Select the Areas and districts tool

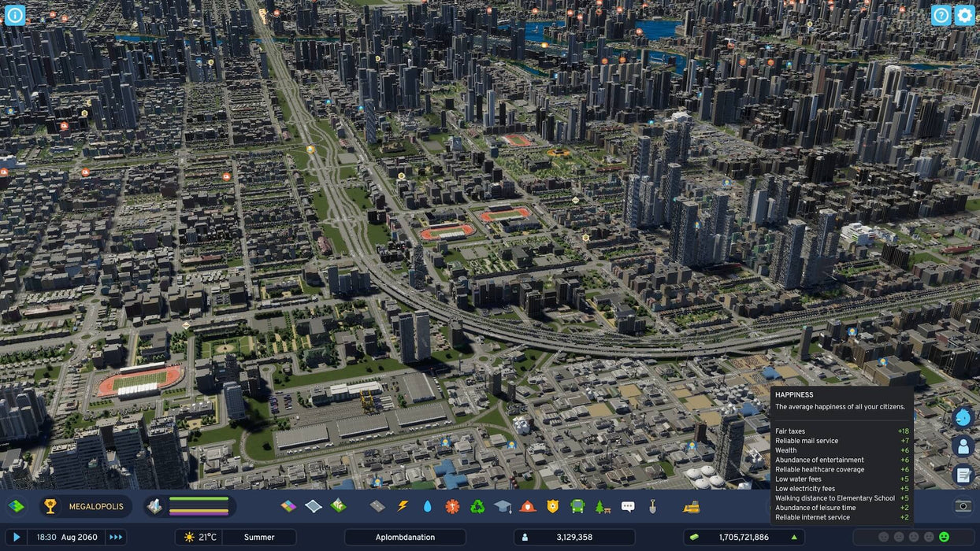click(x=314, y=506)
